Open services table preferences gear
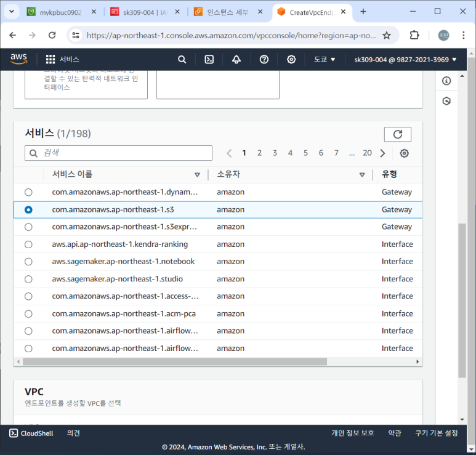 404,153
